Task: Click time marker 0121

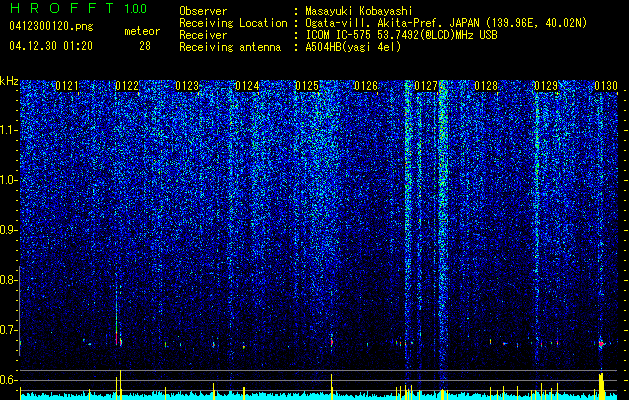Action: pyautogui.click(x=67, y=85)
